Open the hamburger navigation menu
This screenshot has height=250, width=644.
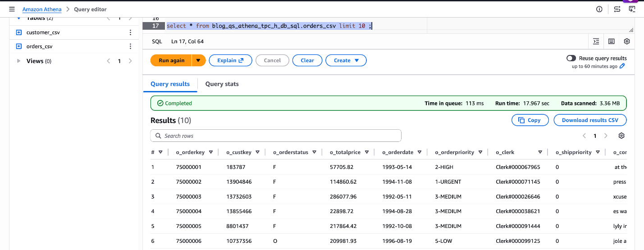12,9
